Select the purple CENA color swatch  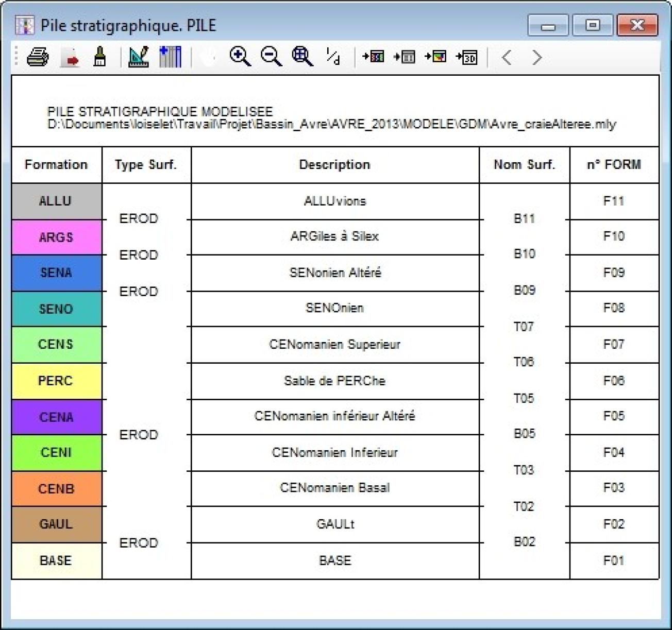coord(56,417)
